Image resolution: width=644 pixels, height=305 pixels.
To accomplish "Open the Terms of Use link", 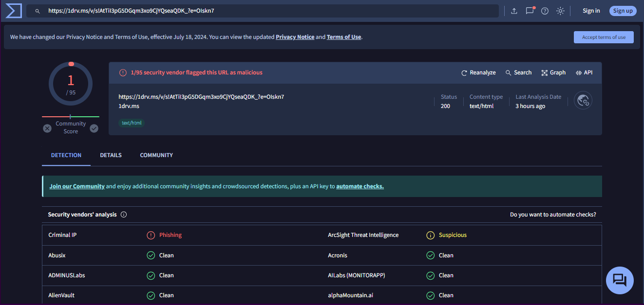I will (344, 37).
